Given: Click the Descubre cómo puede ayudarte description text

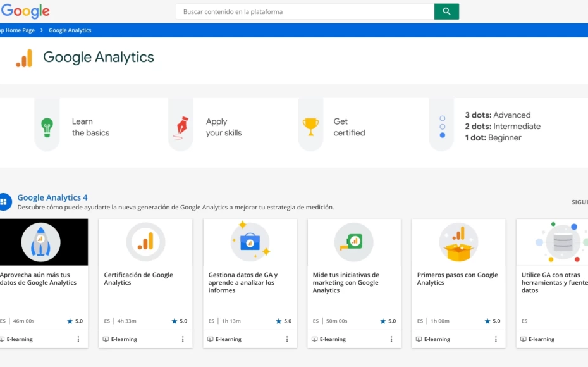Looking at the screenshot, I should 176,207.
